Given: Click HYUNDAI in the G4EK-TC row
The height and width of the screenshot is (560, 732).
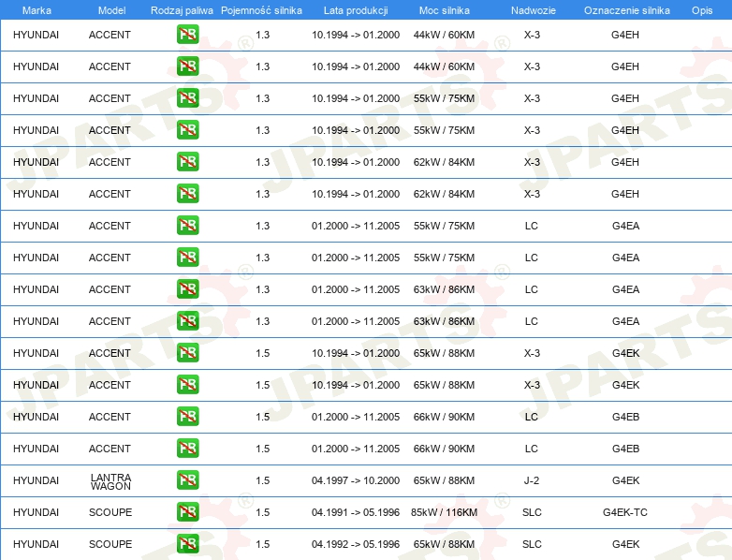Looking at the screenshot, I should coord(36,512).
